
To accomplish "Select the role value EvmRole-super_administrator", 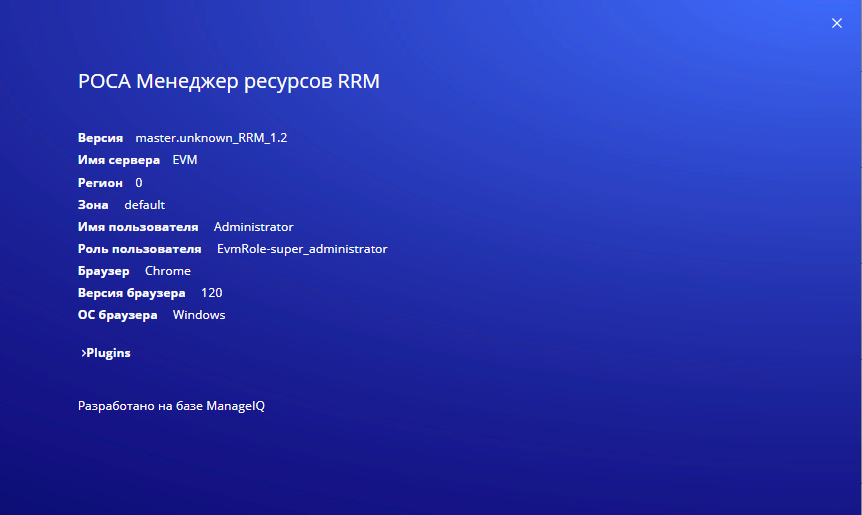I will (301, 249).
